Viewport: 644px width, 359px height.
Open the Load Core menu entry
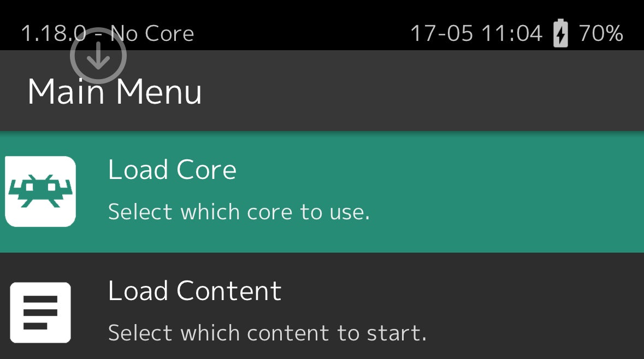[172, 170]
